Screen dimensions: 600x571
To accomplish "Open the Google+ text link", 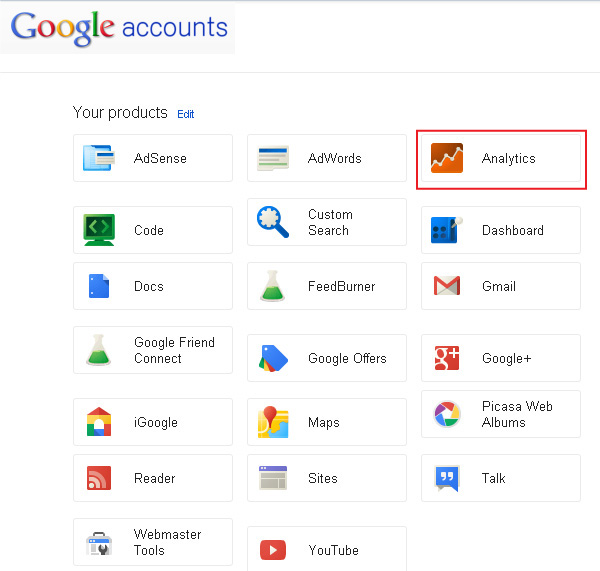I will [506, 359].
